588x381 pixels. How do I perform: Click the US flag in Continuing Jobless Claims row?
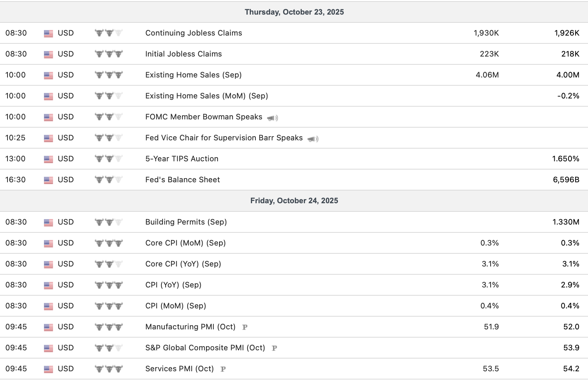[x=48, y=33]
